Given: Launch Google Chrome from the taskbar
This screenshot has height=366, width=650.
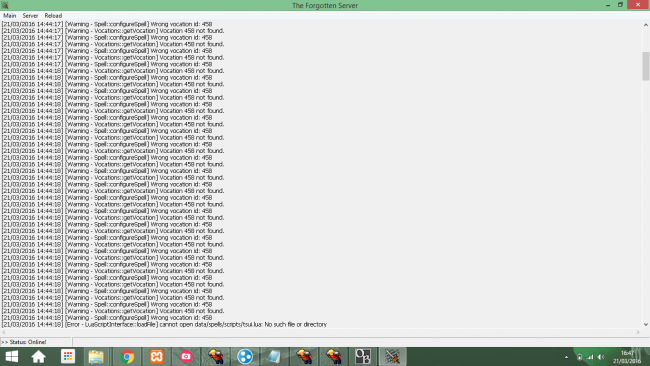Looking at the screenshot, I should click(127, 356).
